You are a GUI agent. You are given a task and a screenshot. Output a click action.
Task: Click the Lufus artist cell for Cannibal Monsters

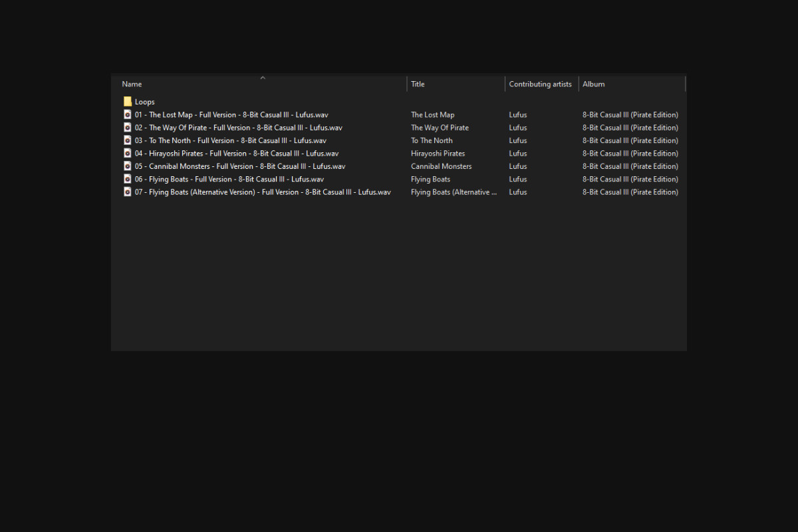pos(517,166)
